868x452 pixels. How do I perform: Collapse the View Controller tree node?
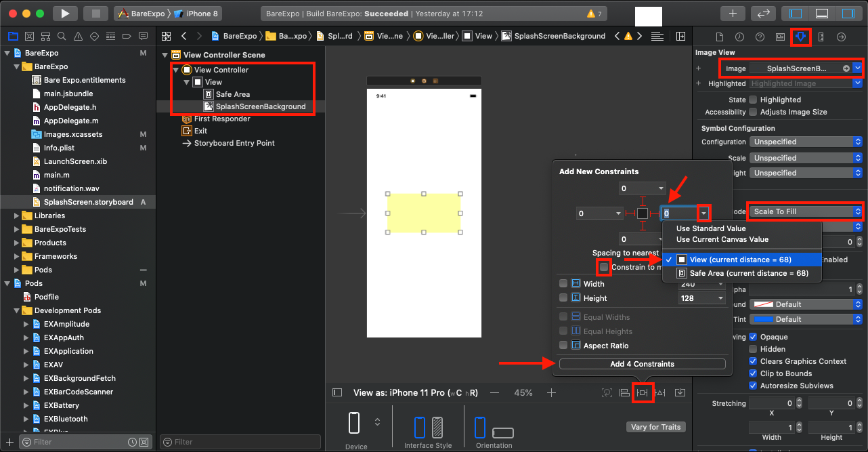pos(175,70)
